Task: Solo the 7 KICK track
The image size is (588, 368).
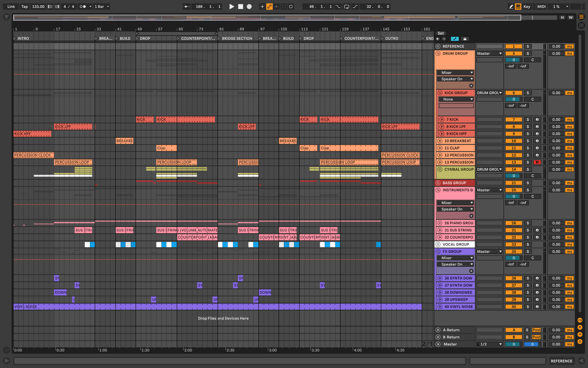Action: click(x=528, y=120)
